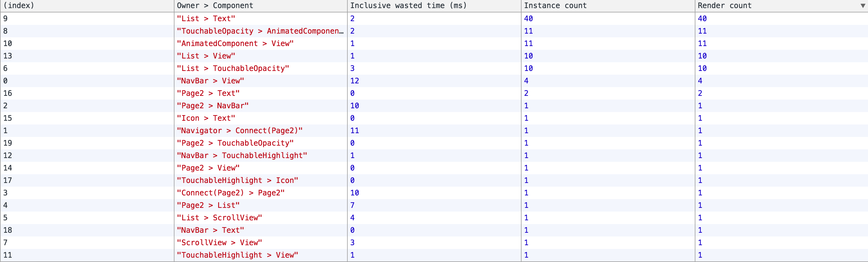
Task: Click instance count 40 in List > Text row
Action: (x=528, y=18)
